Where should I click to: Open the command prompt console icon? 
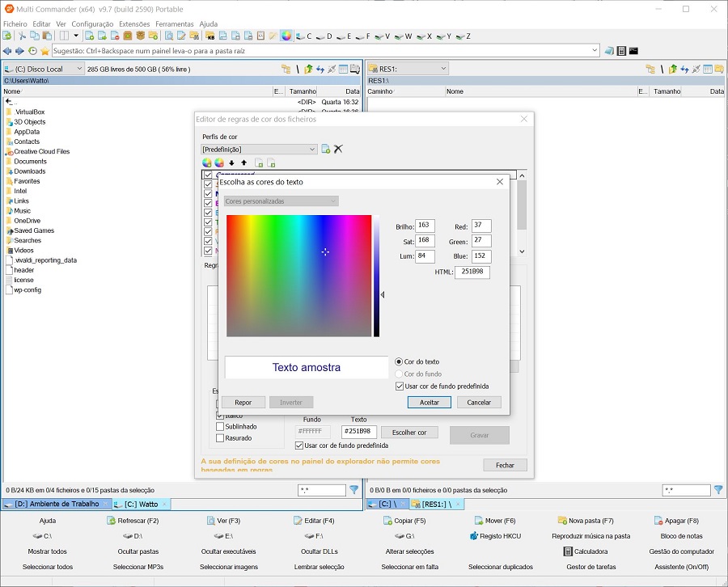click(x=633, y=51)
